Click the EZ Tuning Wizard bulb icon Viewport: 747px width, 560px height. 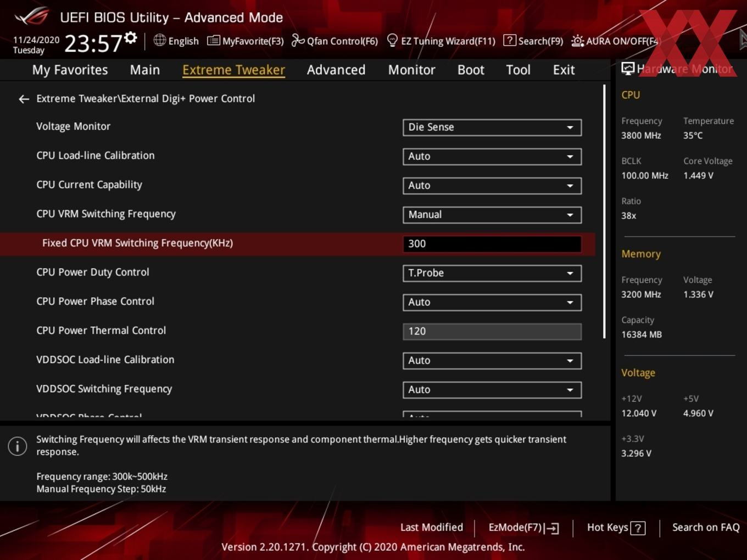(392, 40)
